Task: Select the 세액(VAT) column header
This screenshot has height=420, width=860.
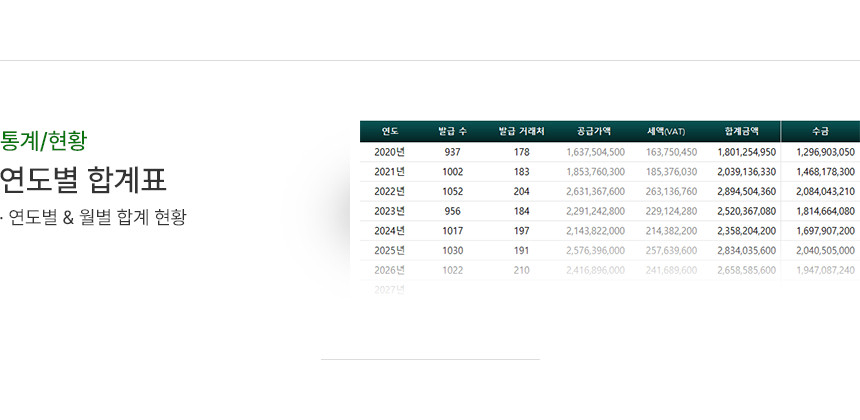Action: pyautogui.click(x=666, y=131)
